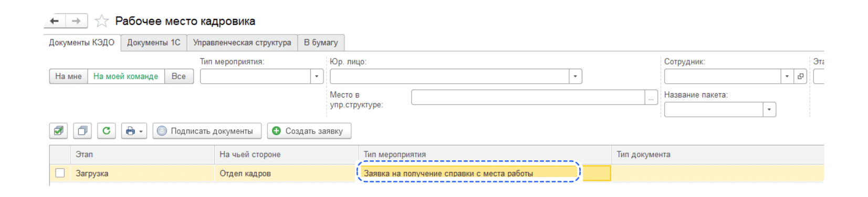Open the Управленческая структура tab
The height and width of the screenshot is (197, 868).
(242, 42)
